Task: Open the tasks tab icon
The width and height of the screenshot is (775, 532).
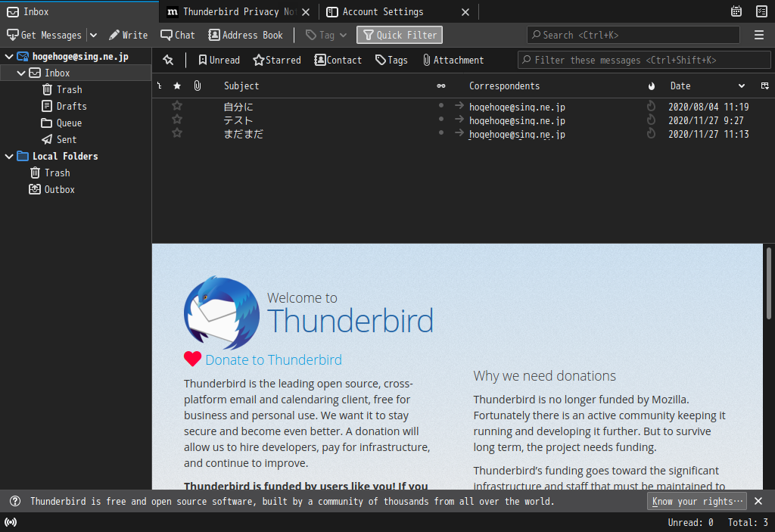Action: point(761,11)
